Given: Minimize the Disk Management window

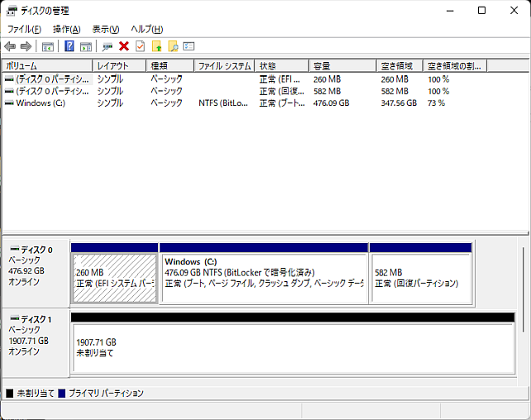Looking at the screenshot, I should click(450, 11).
